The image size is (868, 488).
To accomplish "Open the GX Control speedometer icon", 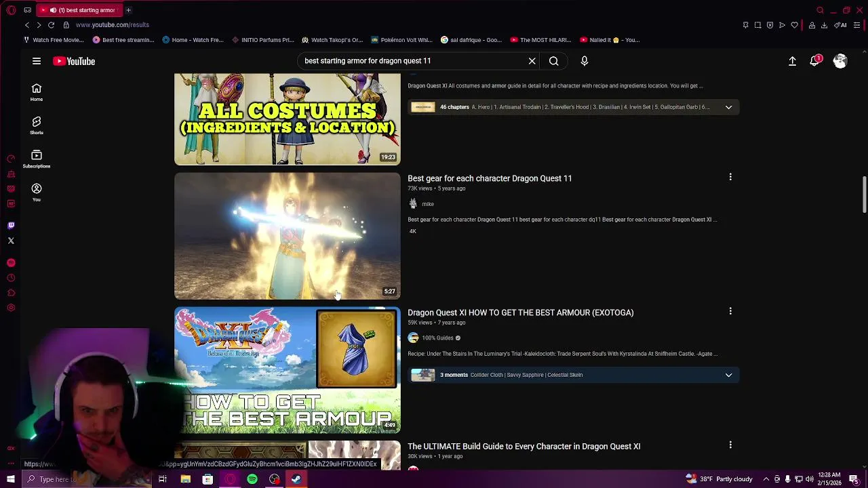I will point(11,159).
